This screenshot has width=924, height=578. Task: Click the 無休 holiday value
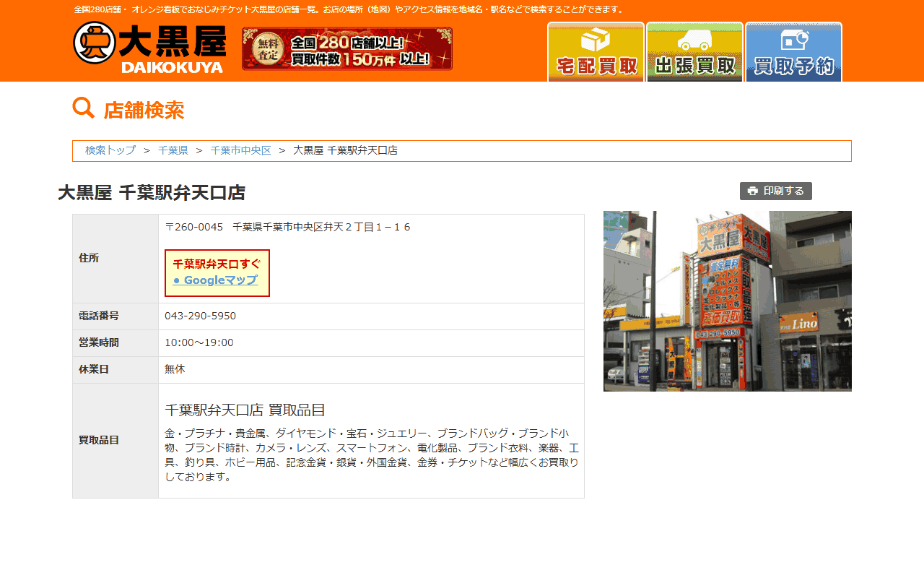pos(175,369)
